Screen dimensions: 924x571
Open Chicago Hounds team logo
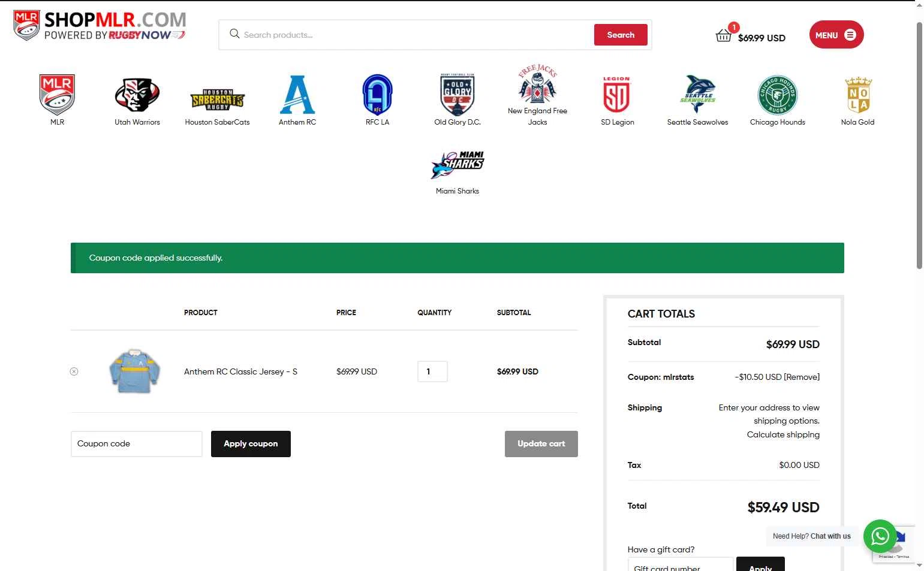click(x=777, y=95)
